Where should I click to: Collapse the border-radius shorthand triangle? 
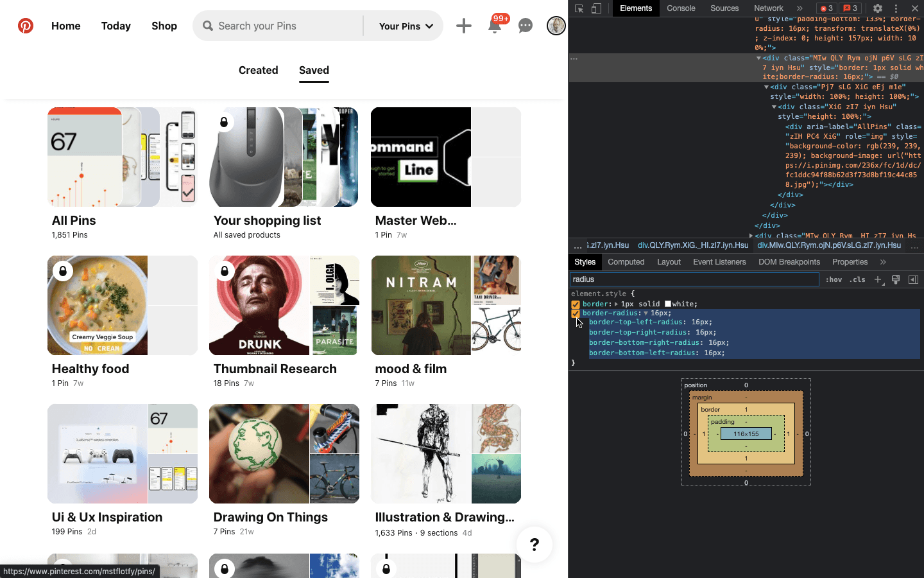[x=646, y=313]
